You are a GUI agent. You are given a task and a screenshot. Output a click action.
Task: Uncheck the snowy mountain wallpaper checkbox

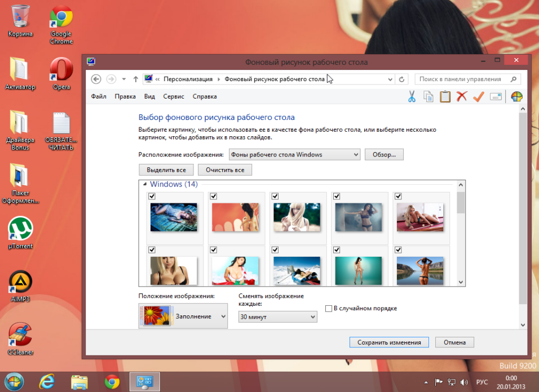[x=275, y=250]
